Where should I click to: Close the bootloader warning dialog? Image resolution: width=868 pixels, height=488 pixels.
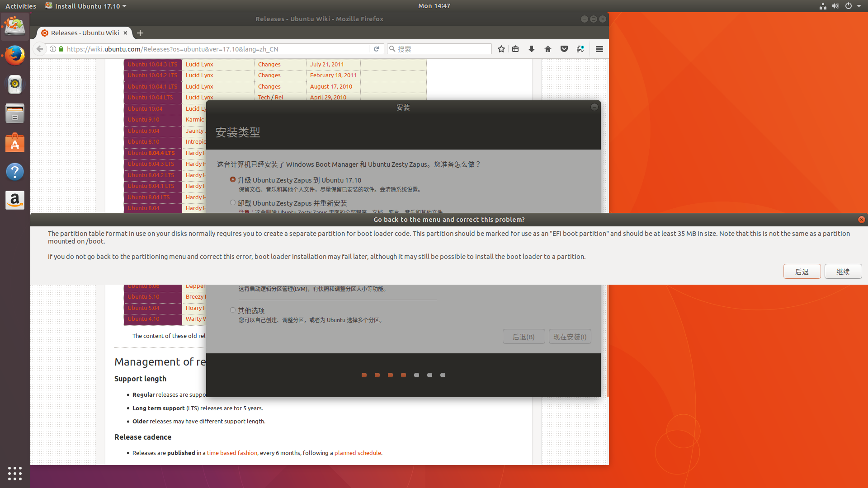(861, 220)
